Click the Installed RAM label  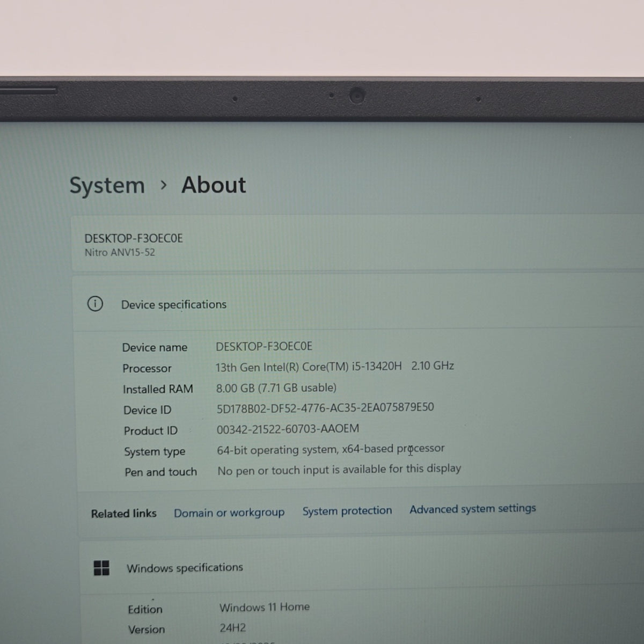[158, 389]
